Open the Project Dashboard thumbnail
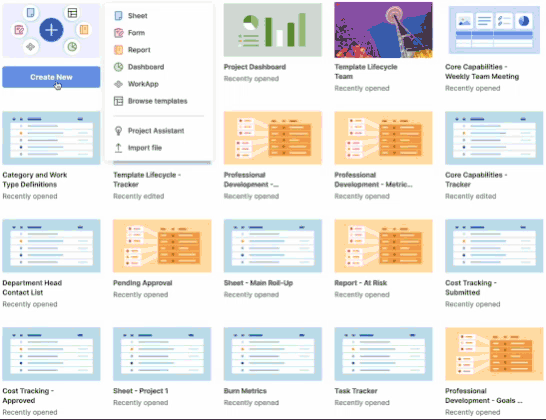The height and width of the screenshot is (420, 546). click(x=273, y=30)
